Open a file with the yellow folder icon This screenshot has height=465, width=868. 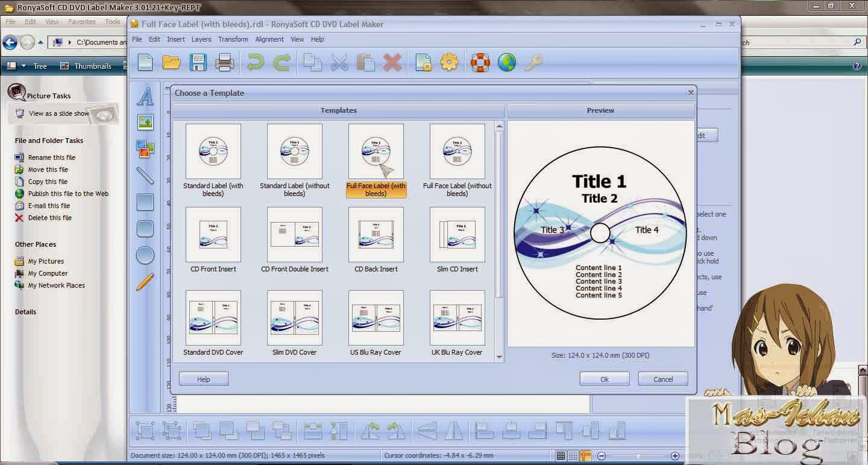click(172, 62)
